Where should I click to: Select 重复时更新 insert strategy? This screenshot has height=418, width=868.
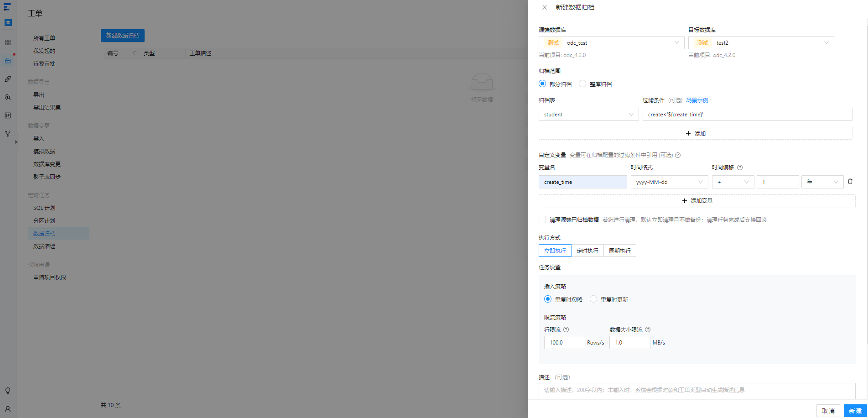tap(593, 299)
